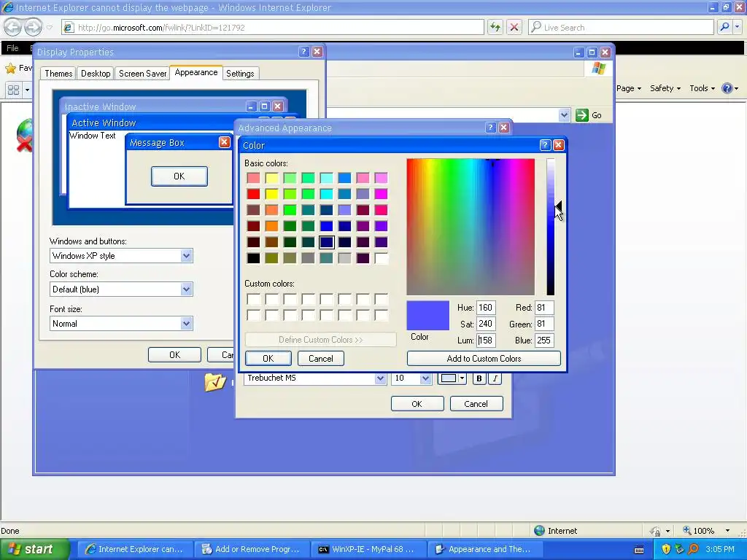Open the Security Center shield tray icon
This screenshot has height=560, width=747.
pyautogui.click(x=665, y=550)
